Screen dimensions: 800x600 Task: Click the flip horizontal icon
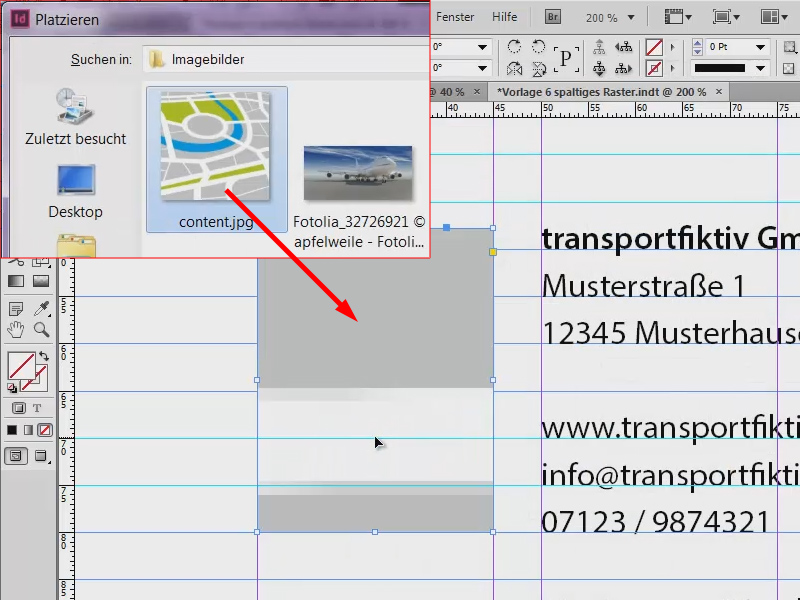(x=516, y=67)
